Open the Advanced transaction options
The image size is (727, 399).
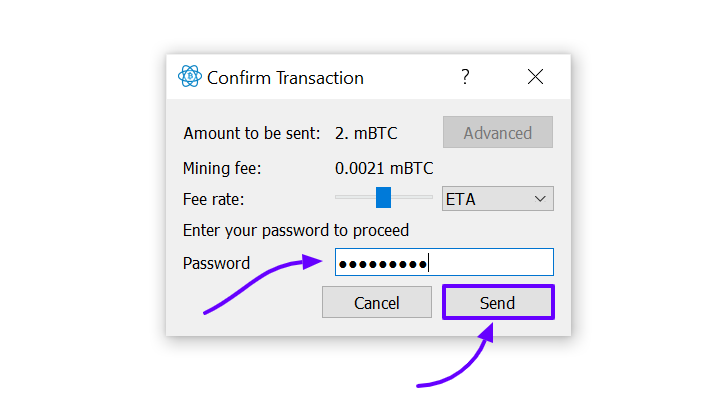point(497,133)
